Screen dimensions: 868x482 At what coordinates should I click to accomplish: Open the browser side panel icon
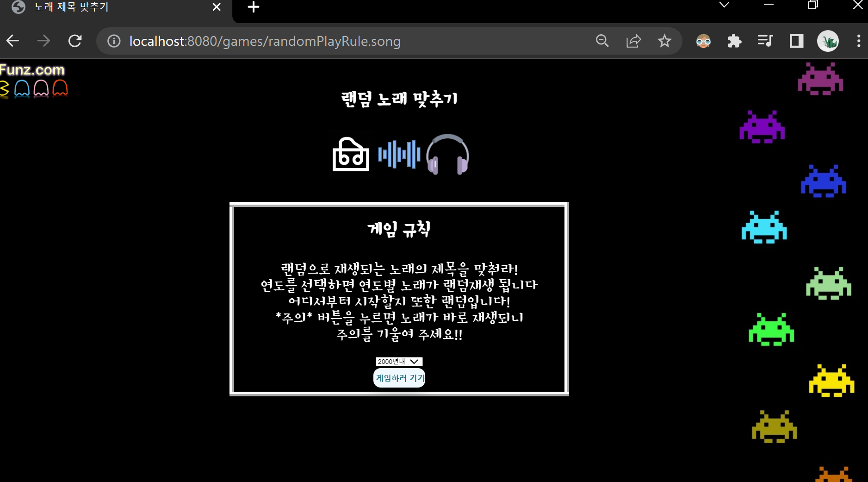click(x=796, y=41)
